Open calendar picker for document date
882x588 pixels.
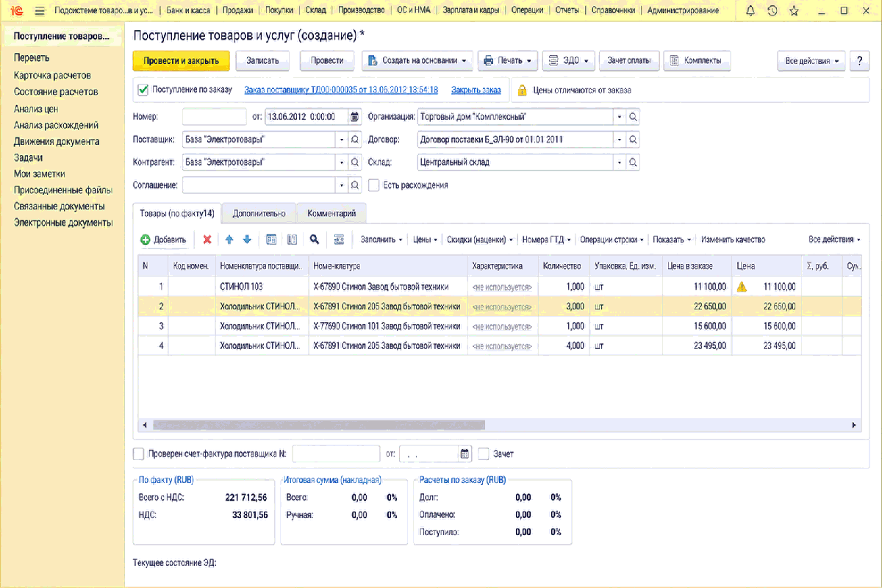pos(355,117)
